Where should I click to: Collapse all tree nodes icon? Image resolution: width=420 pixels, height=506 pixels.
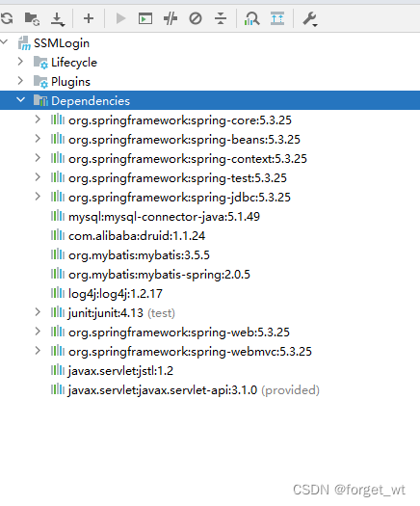[221, 18]
